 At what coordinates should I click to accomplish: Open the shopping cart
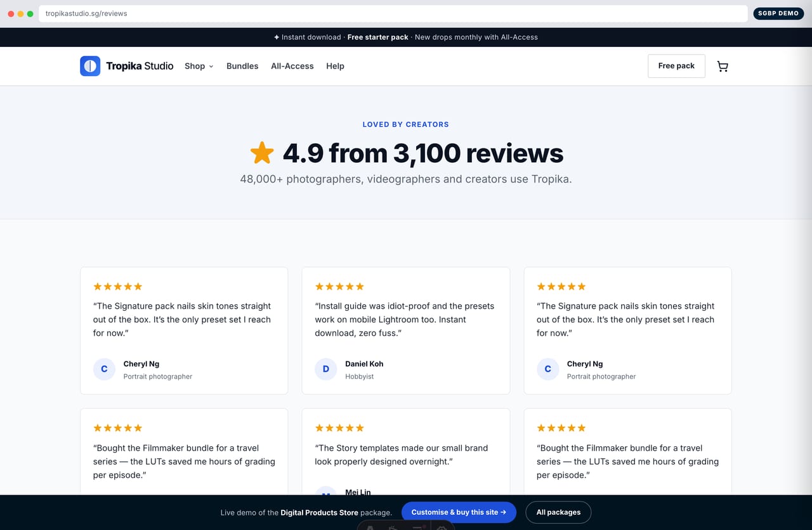pos(723,66)
